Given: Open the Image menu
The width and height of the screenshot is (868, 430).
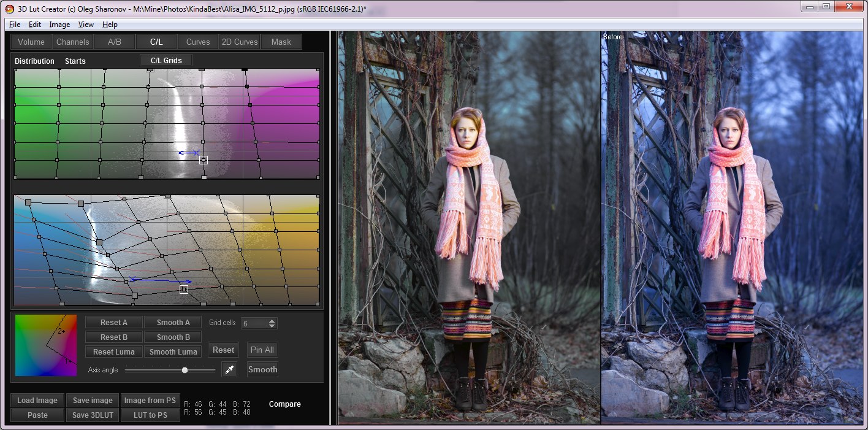Looking at the screenshot, I should [59, 25].
